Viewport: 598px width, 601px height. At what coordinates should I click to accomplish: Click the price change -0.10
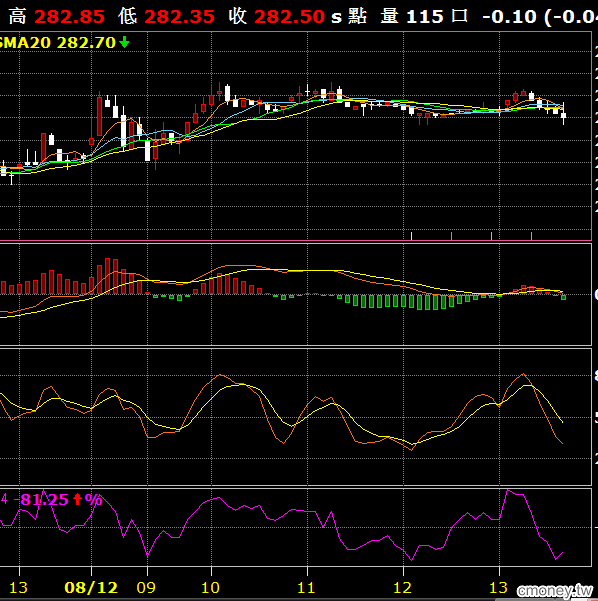click(509, 16)
